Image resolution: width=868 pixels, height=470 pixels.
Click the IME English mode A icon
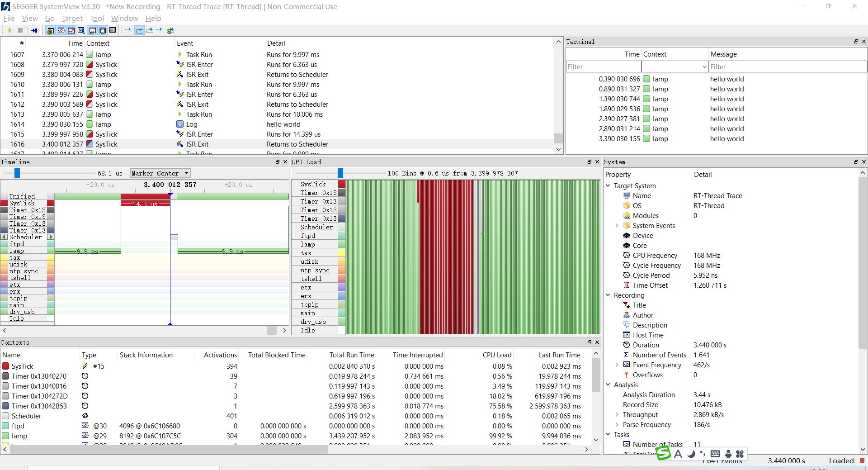(678, 454)
